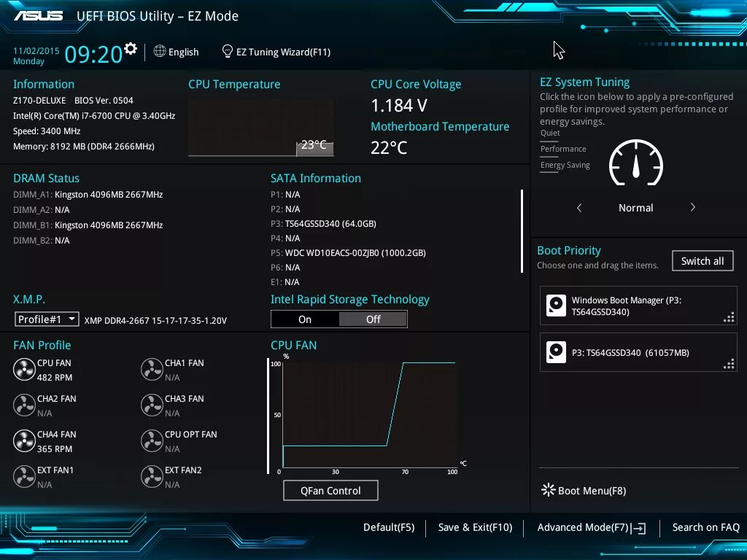Select the Quiet tuning profile
Screen dimensions: 747x560
tap(550, 133)
